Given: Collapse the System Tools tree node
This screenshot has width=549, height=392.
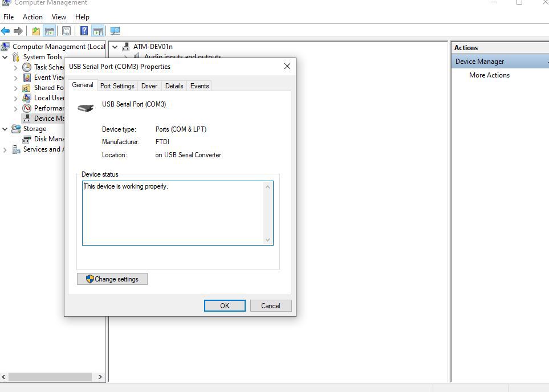Looking at the screenshot, I should (5, 56).
